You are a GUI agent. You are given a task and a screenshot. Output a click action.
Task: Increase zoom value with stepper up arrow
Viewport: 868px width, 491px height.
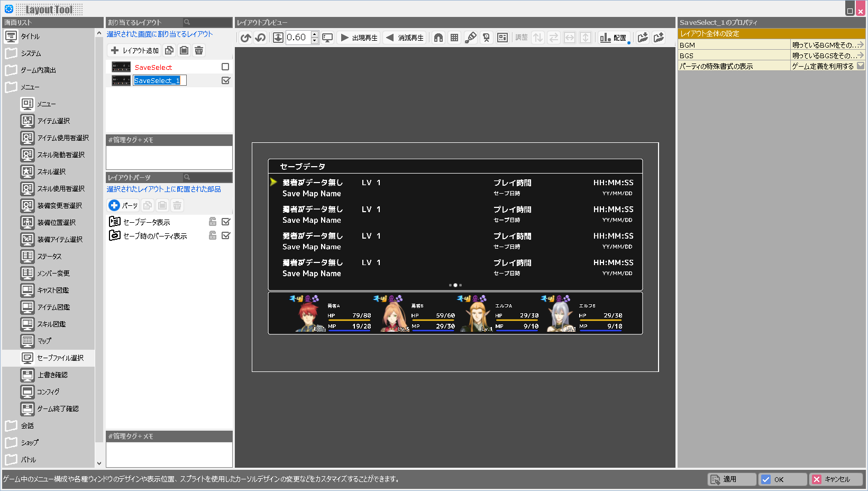315,34
